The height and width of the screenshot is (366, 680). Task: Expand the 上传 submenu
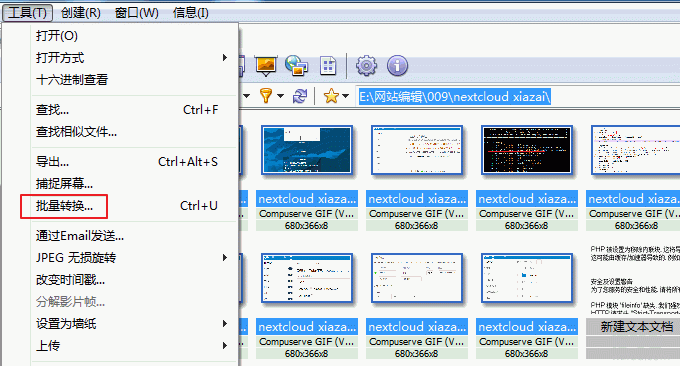click(130, 346)
